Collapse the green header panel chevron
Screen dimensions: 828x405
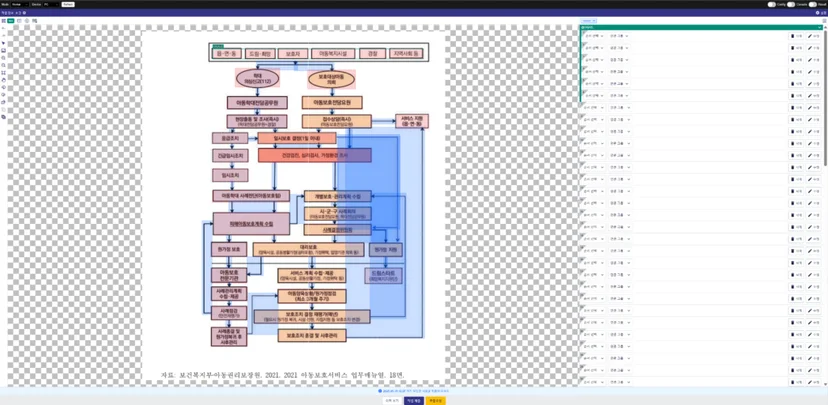coord(820,27)
